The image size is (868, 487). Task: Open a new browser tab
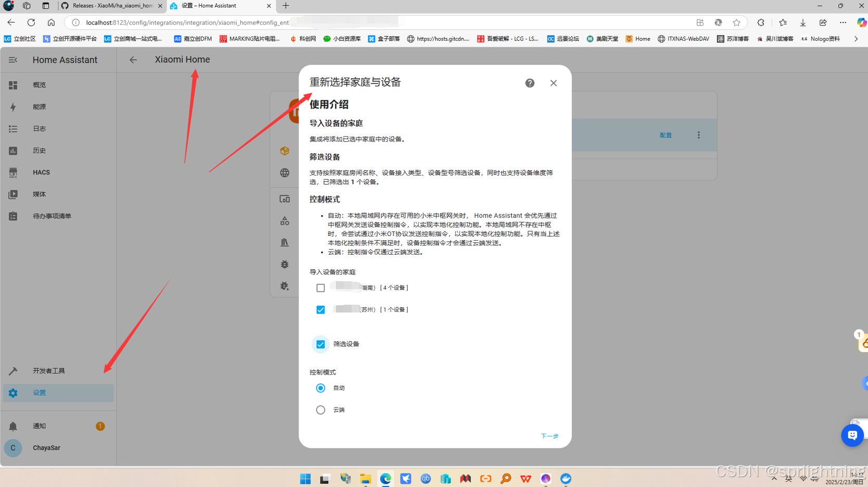[286, 6]
